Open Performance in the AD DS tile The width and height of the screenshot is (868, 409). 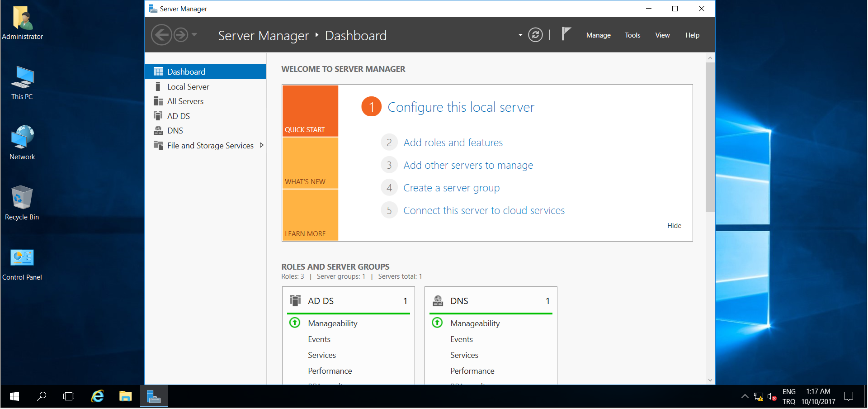[x=330, y=371]
